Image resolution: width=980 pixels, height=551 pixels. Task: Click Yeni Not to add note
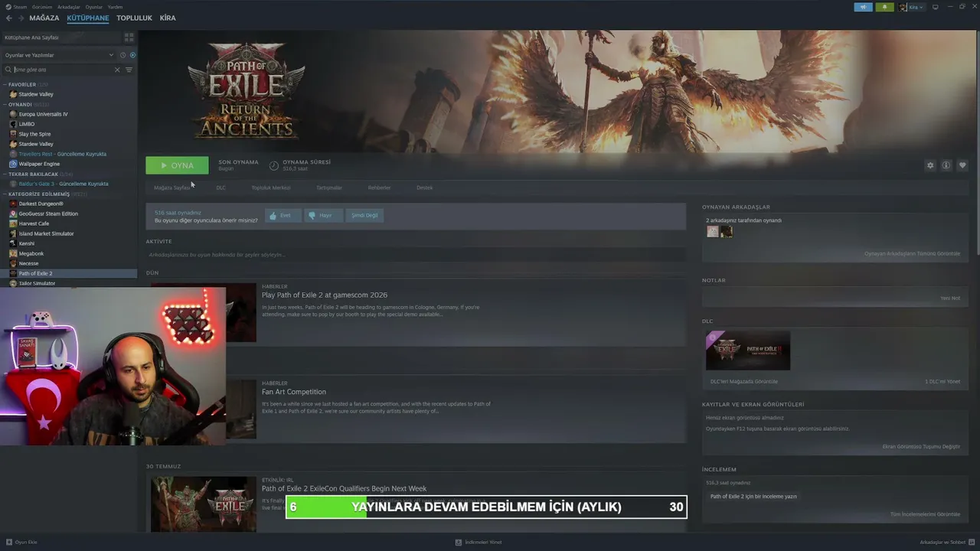(950, 298)
